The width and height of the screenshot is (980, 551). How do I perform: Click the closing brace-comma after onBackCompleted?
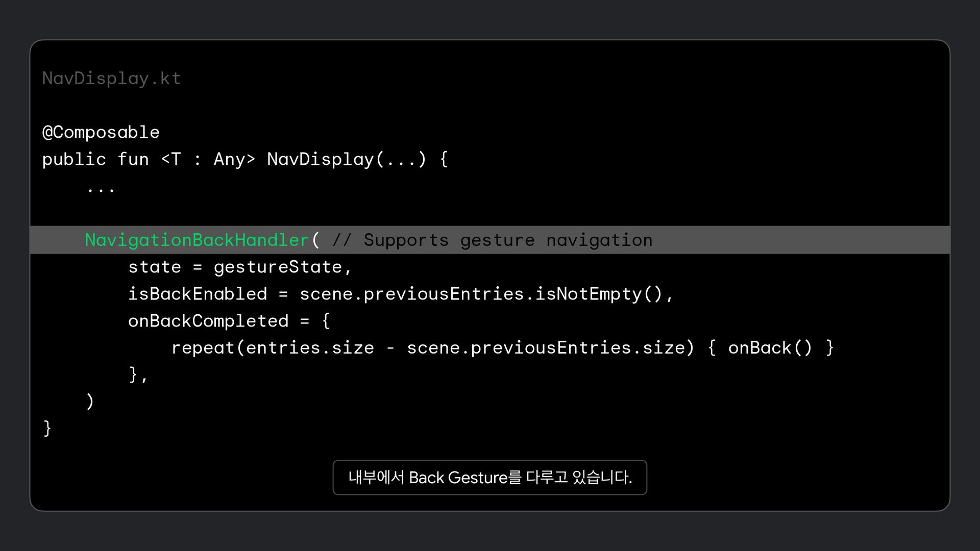pyautogui.click(x=138, y=374)
